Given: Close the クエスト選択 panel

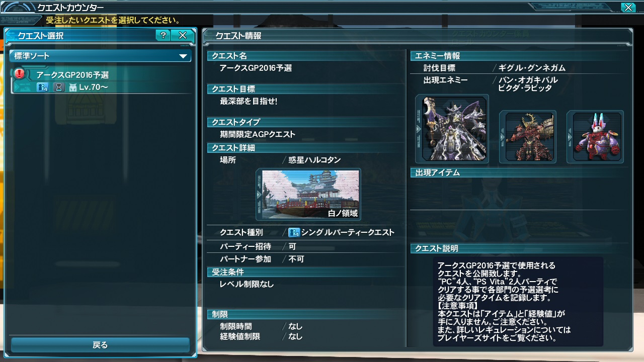Looking at the screenshot, I should pos(183,35).
